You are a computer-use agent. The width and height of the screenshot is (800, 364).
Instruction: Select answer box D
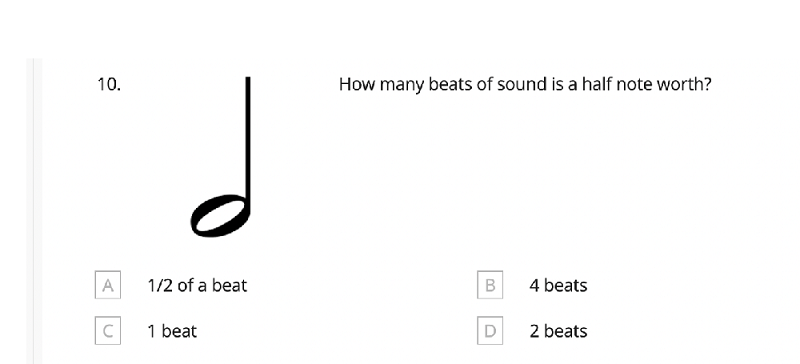(490, 331)
